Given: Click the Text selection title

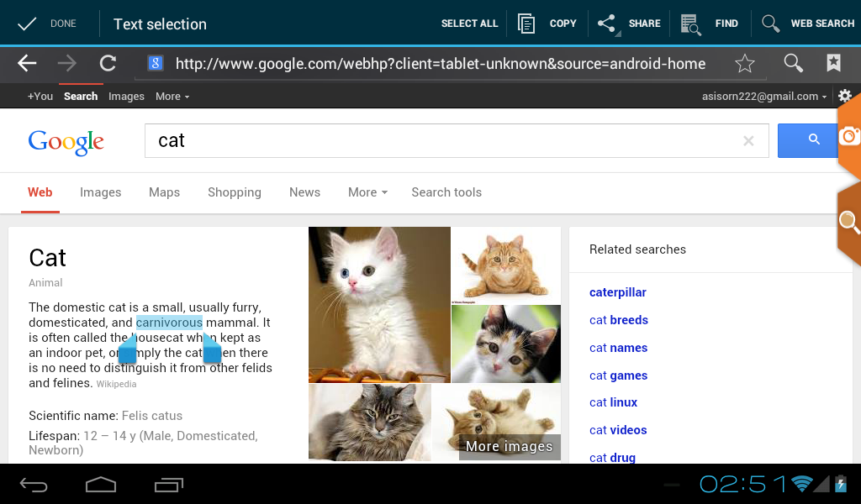Looking at the screenshot, I should pyautogui.click(x=160, y=24).
